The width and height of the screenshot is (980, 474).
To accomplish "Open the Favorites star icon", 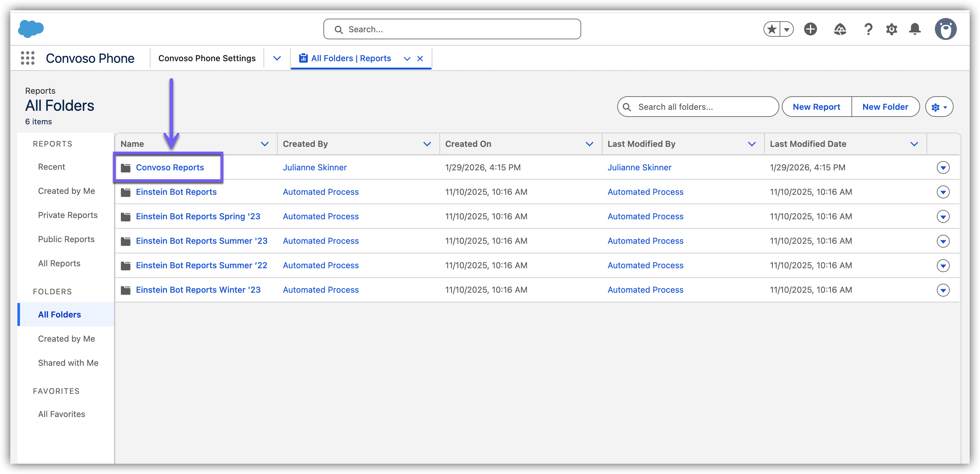I will click(x=772, y=29).
